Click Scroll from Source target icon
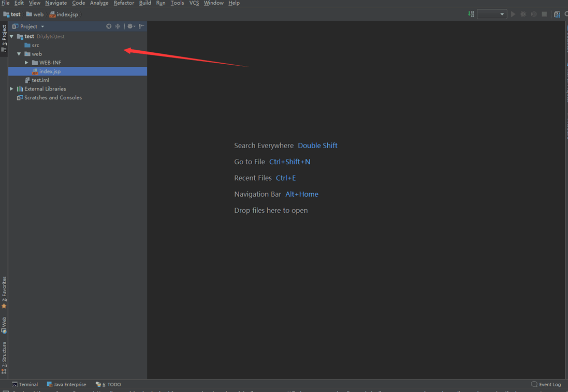This screenshot has width=568, height=392. (x=109, y=26)
